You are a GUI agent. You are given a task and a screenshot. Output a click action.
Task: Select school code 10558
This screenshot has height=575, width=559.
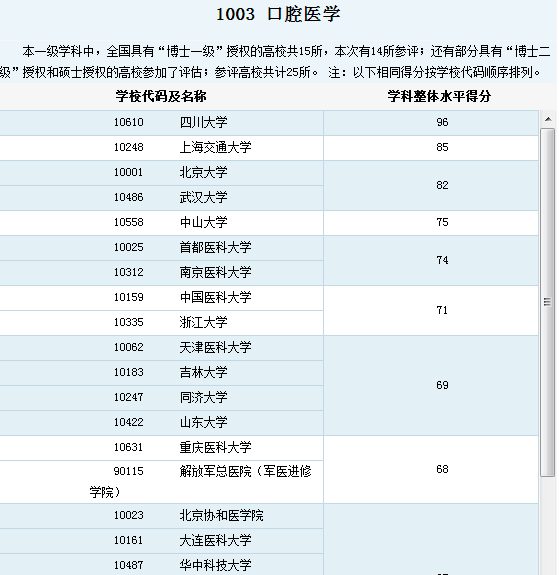coord(128,222)
